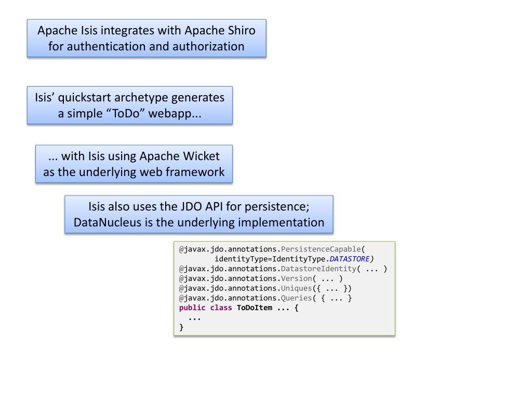
Task: Click the "public class ToDoItem" line
Action: [239, 308]
